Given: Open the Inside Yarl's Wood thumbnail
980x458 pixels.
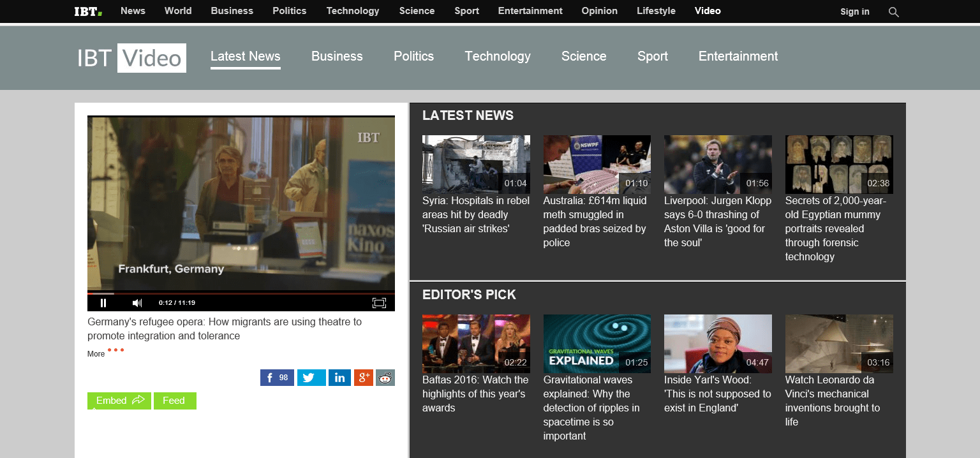Looking at the screenshot, I should (x=718, y=344).
